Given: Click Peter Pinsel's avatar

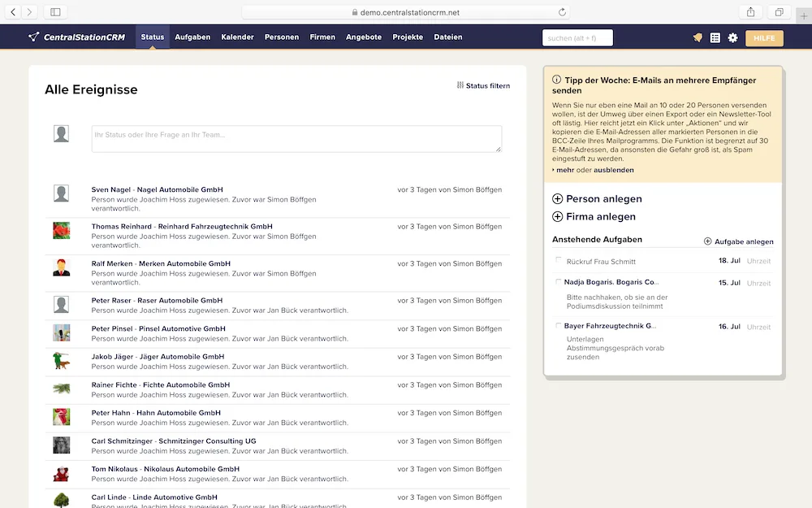Looking at the screenshot, I should click(61, 332).
